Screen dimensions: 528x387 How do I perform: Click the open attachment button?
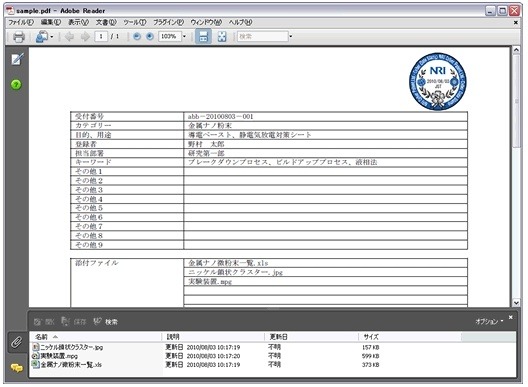[44, 322]
